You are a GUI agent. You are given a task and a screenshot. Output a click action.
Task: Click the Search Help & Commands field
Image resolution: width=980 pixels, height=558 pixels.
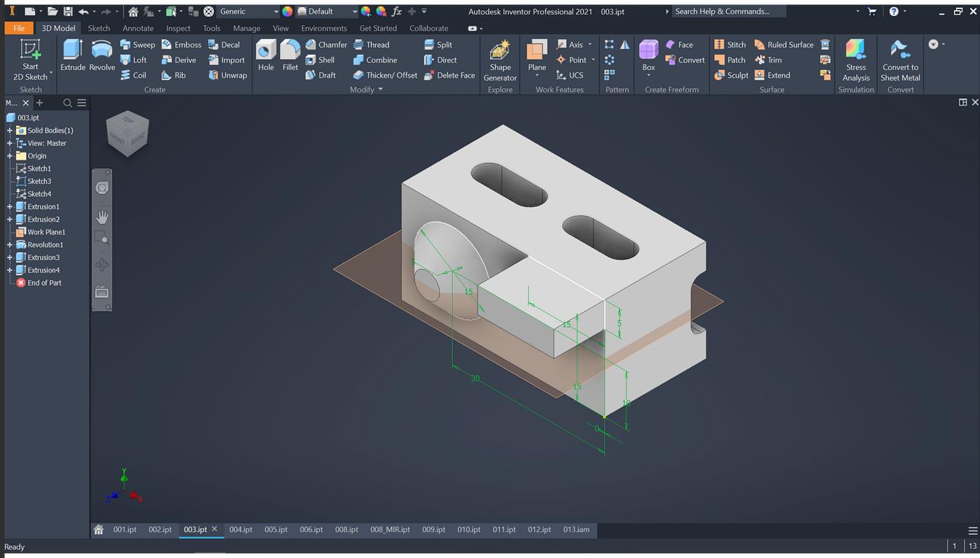[x=759, y=11]
